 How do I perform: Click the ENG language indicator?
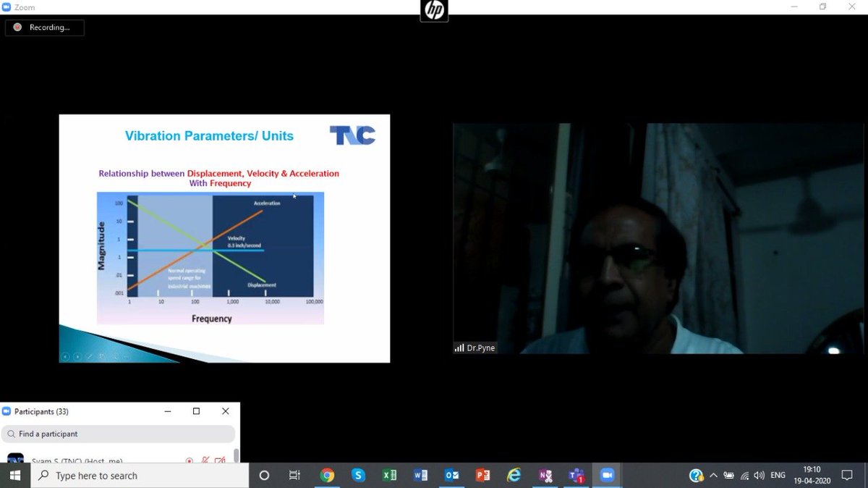[778, 476]
